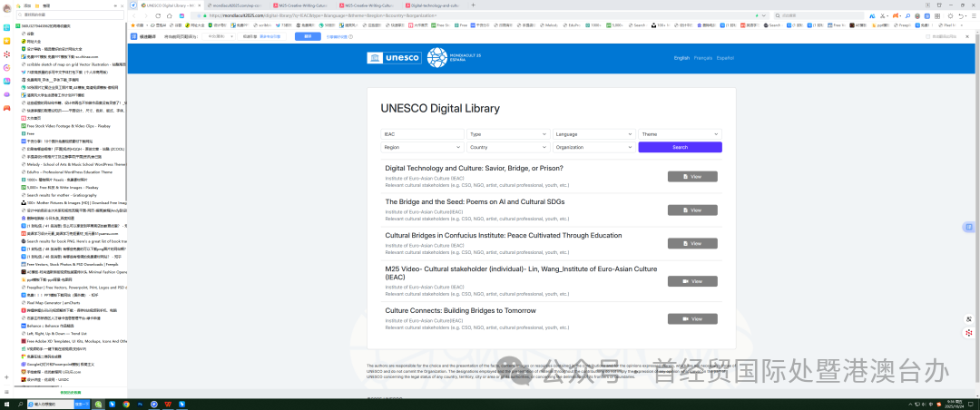Switch site language to Español
The width and height of the screenshot is (980, 410).
725,58
